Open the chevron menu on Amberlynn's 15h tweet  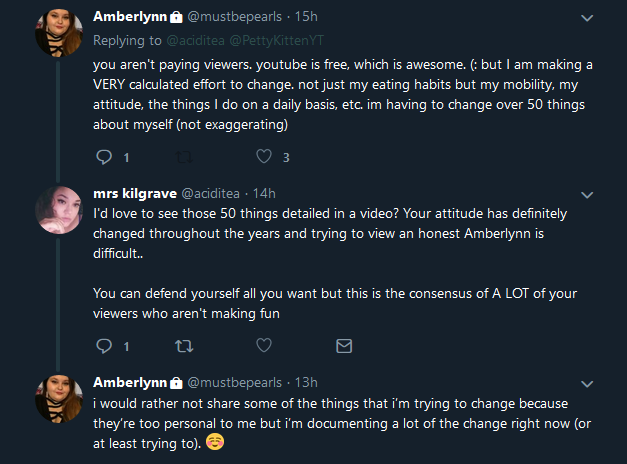coord(587,18)
